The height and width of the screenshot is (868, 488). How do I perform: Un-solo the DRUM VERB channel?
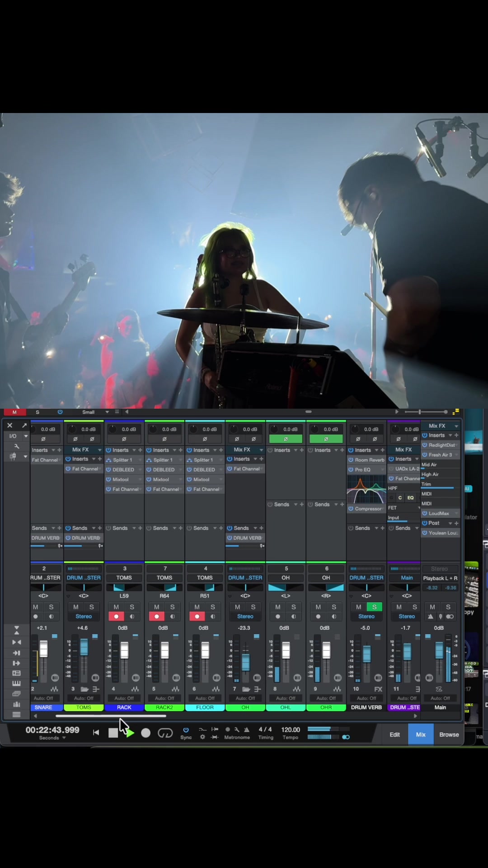pos(374,607)
